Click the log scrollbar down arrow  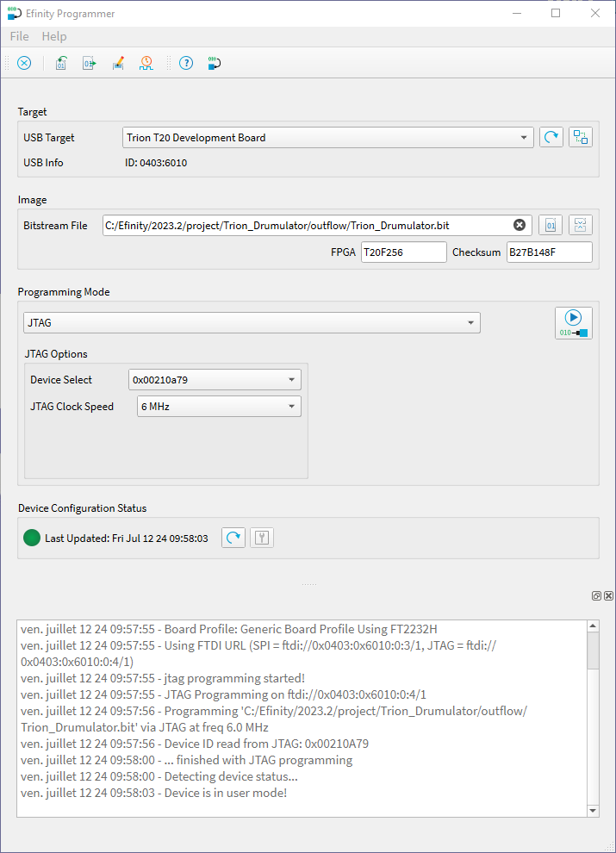pyautogui.click(x=593, y=811)
